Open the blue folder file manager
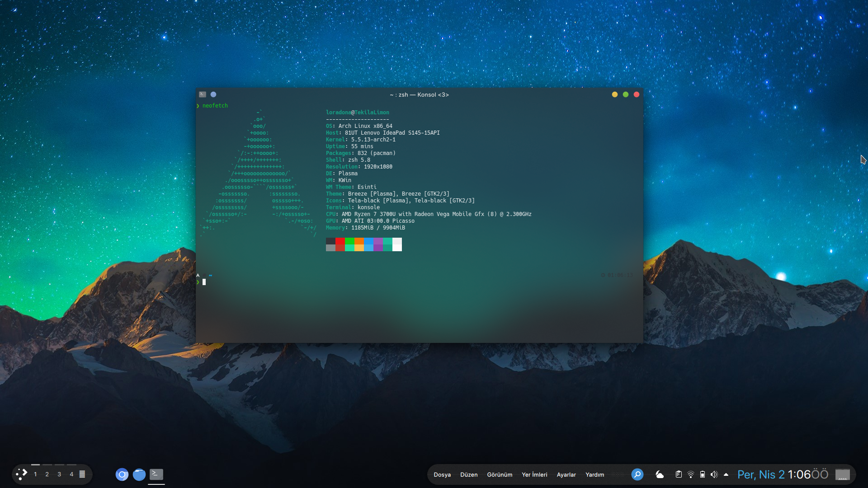868x488 pixels. (139, 474)
